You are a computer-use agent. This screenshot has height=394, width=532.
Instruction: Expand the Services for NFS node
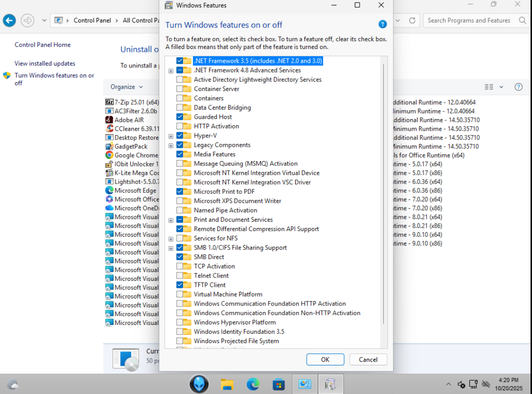171,239
